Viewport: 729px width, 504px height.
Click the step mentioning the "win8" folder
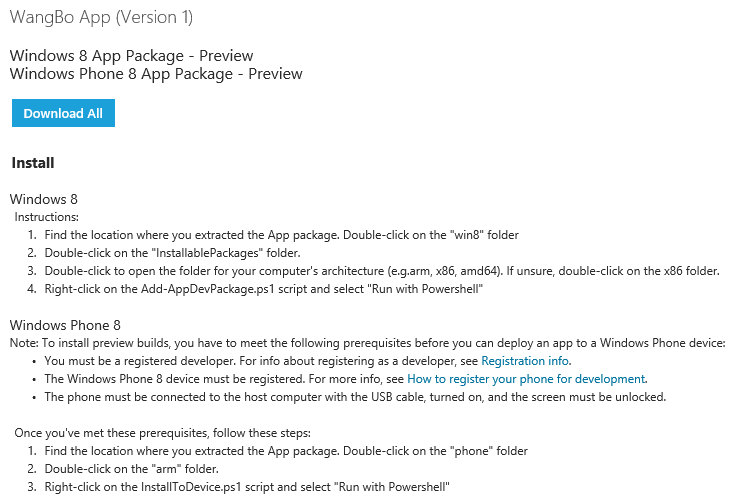tap(281, 235)
